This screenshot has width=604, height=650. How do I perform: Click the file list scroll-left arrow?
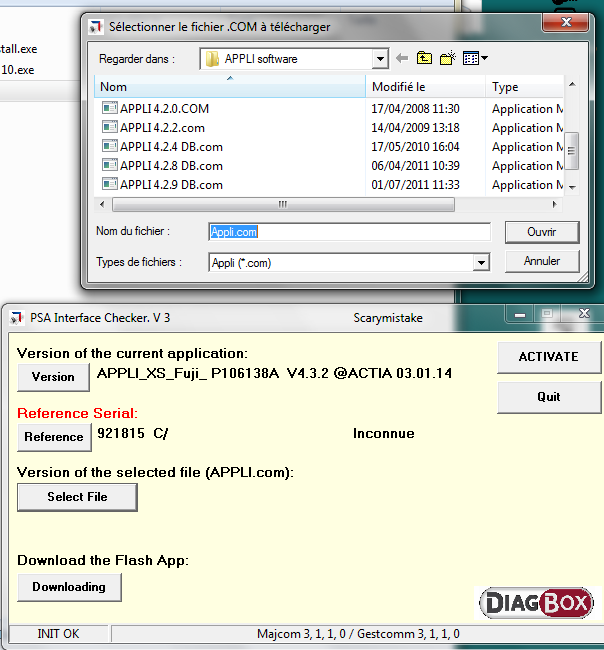point(102,204)
